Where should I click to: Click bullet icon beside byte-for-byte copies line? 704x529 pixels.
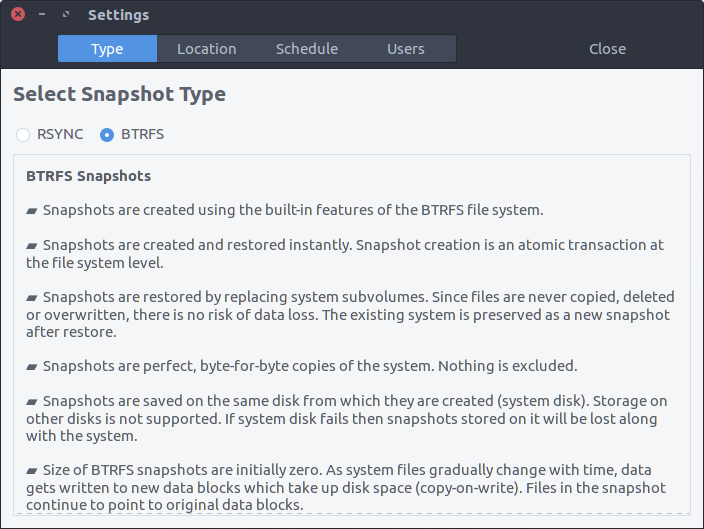(31, 367)
